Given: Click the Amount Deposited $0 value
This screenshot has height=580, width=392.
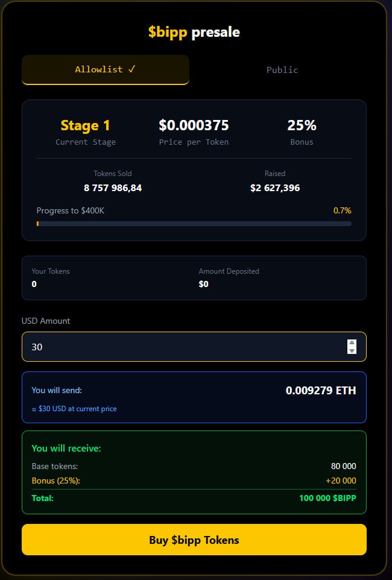Looking at the screenshot, I should click(x=204, y=284).
